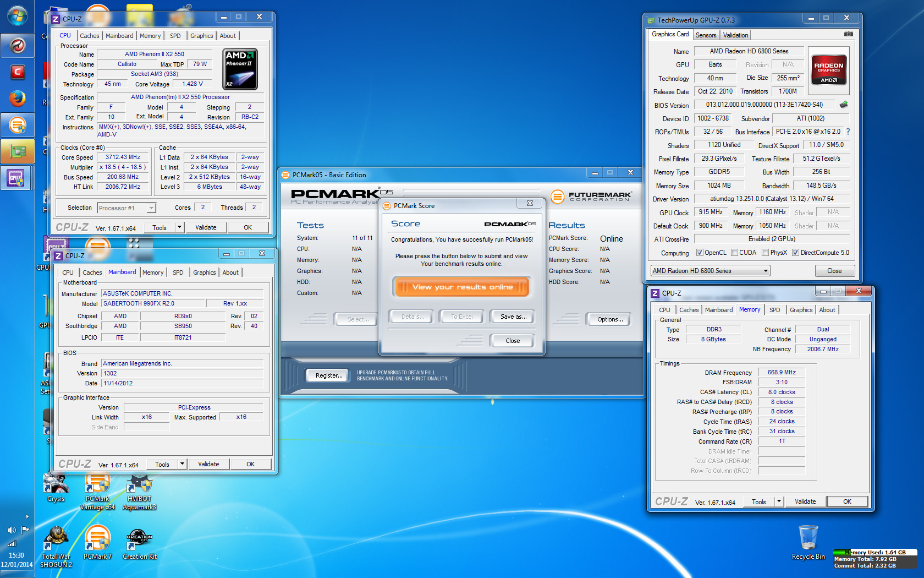The width and height of the screenshot is (924, 578).
Task: Open the Recycle Bin
Action: pyautogui.click(x=808, y=543)
